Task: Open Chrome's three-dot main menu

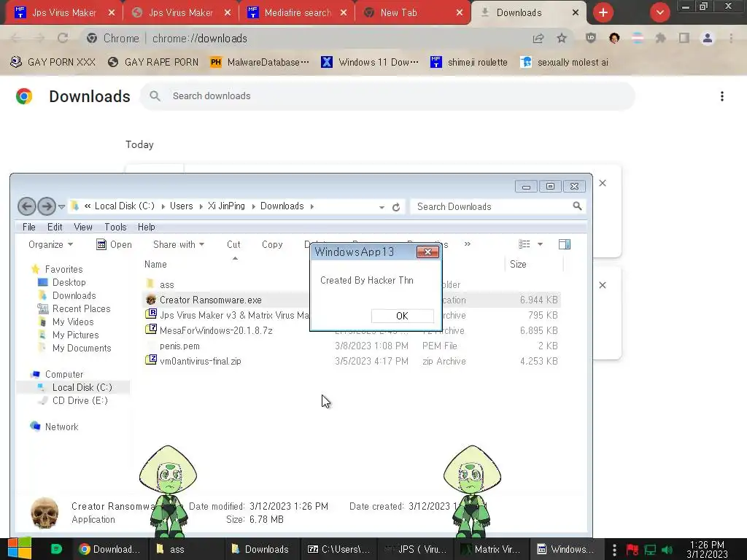Action: click(731, 38)
